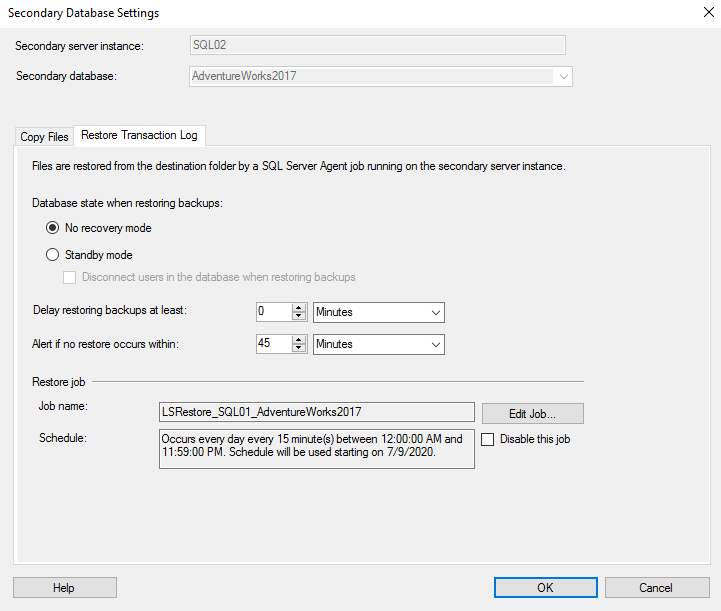Close the Secondary Database Settings window
The image size is (721, 611).
click(709, 12)
